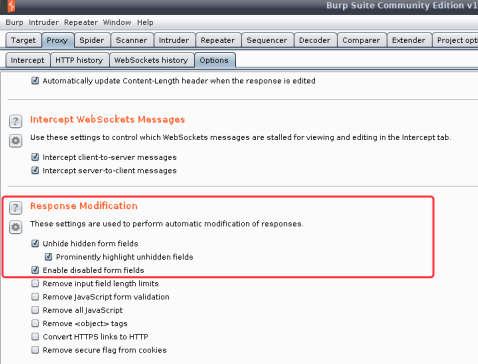Open the Repeater menu
The image size is (478, 364).
click(81, 22)
